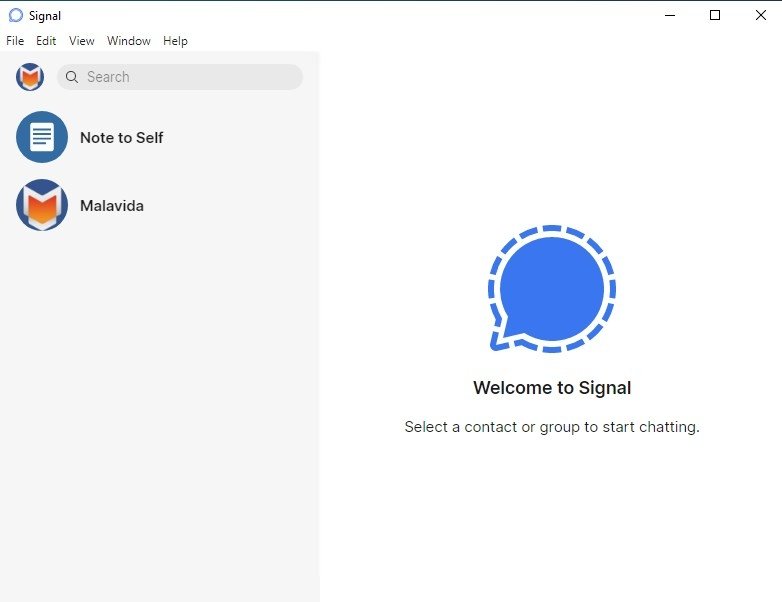The width and height of the screenshot is (782, 602).
Task: Open the File menu
Action: tap(15, 41)
